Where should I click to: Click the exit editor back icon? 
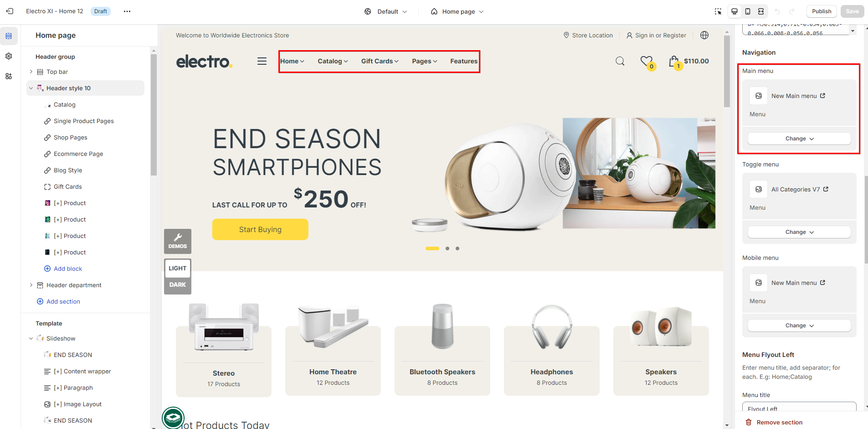click(x=10, y=11)
